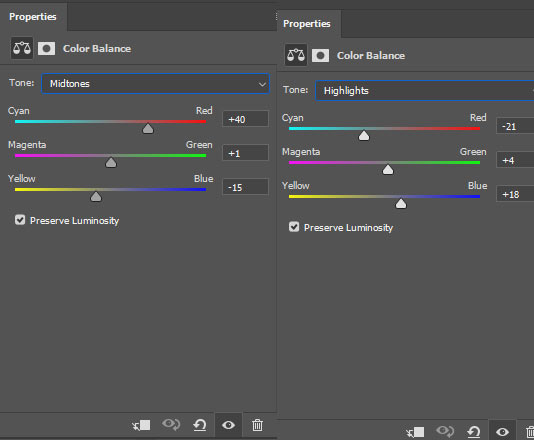Uncheck Preserve Luminosity in Highlights panel

coord(294,227)
